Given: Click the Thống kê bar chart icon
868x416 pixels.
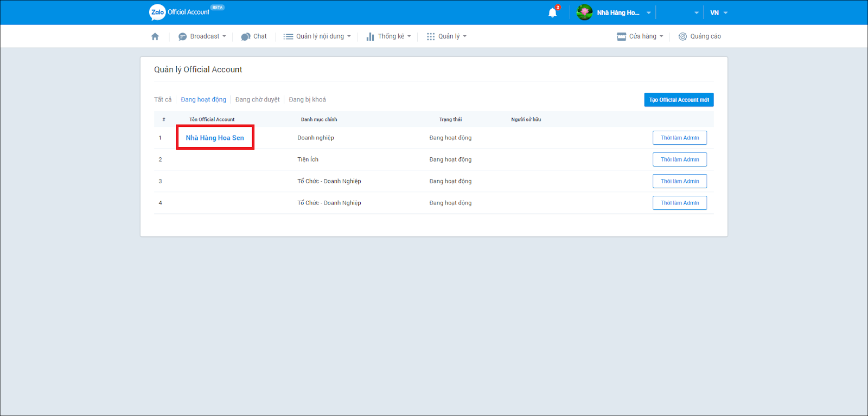Looking at the screenshot, I should pyautogui.click(x=370, y=36).
